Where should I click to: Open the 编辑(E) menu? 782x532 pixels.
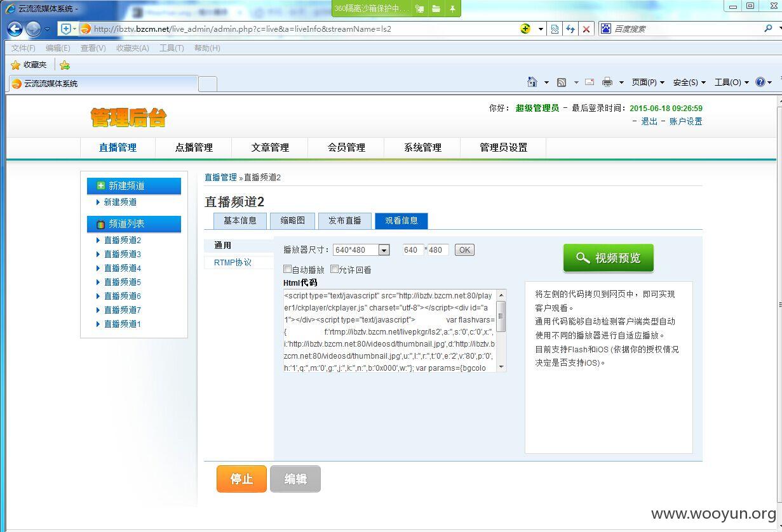coord(58,48)
